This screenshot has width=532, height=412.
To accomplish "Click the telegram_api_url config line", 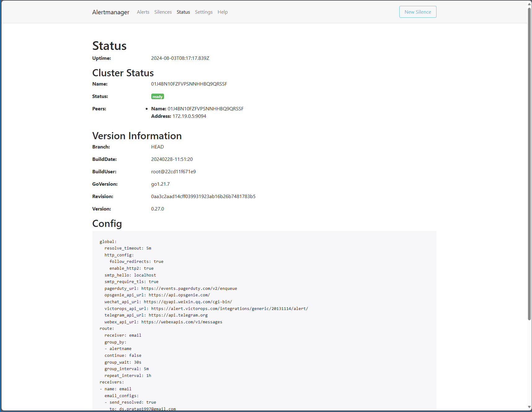I will (x=156, y=315).
